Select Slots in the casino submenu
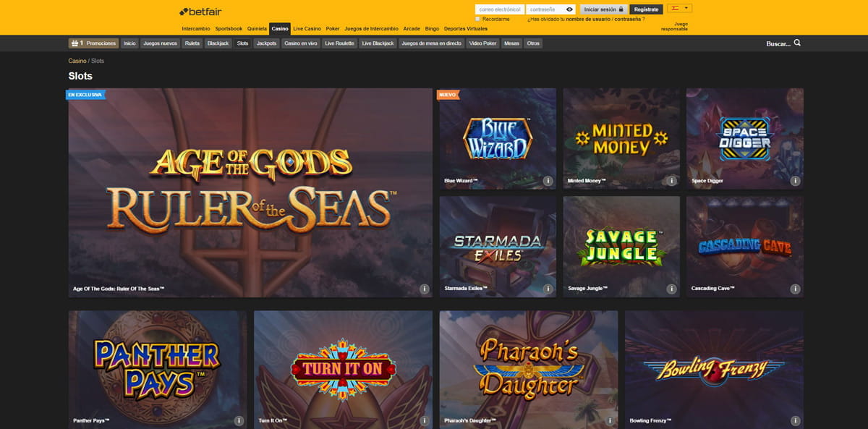Screen dimensions: 868x429 (x=242, y=43)
